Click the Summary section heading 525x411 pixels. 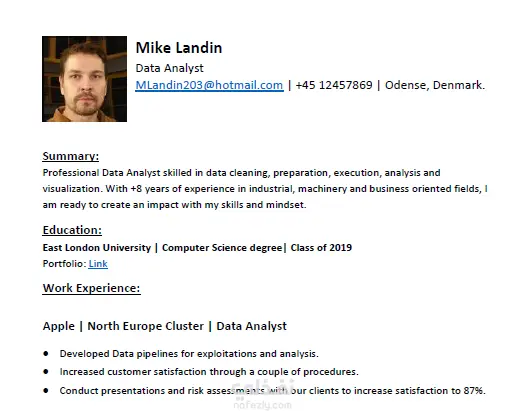click(x=71, y=156)
